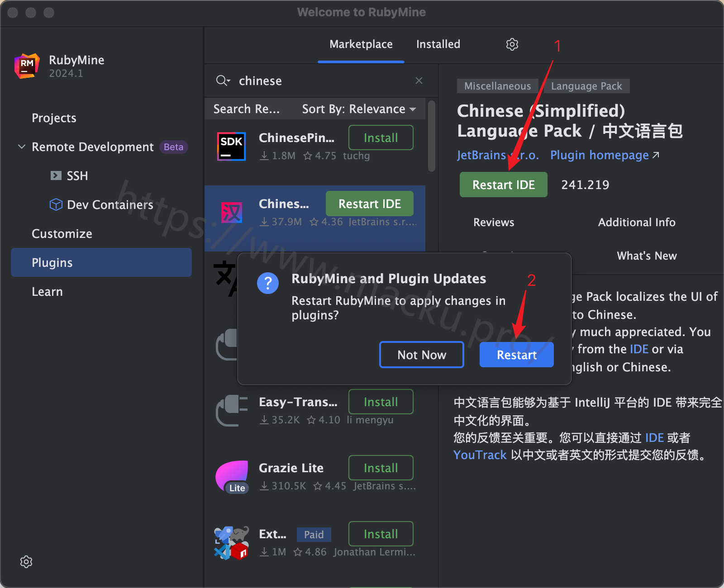Select Learn in the sidebar

[x=47, y=292]
